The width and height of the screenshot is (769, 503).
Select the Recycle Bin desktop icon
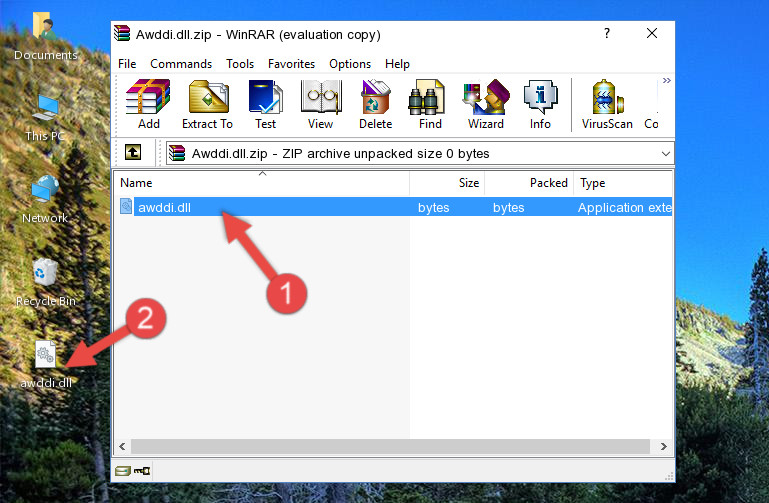point(46,283)
